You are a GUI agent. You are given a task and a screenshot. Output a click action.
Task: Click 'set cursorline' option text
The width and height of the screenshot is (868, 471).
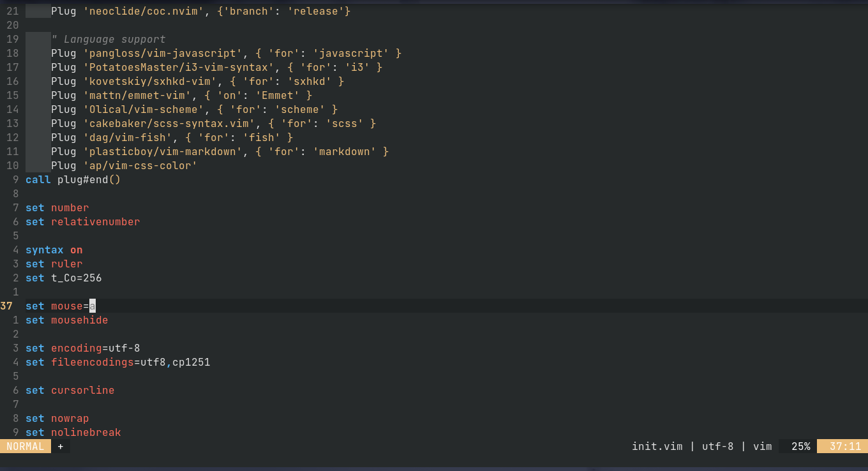pos(82,391)
